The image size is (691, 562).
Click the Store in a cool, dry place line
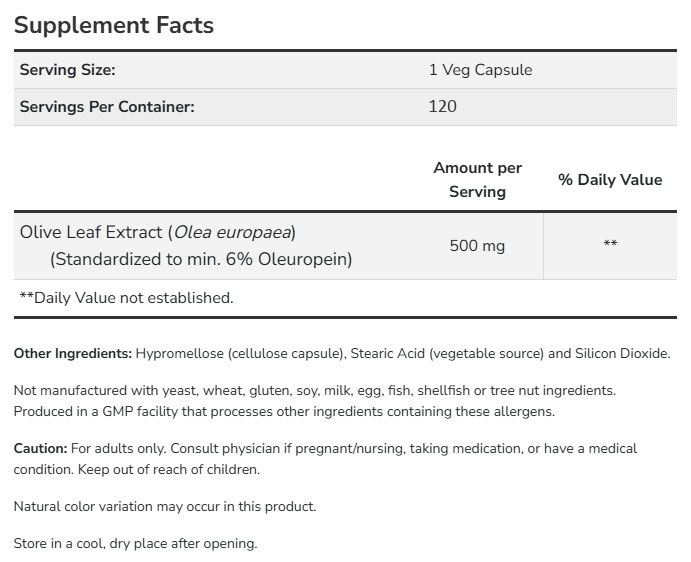(136, 544)
